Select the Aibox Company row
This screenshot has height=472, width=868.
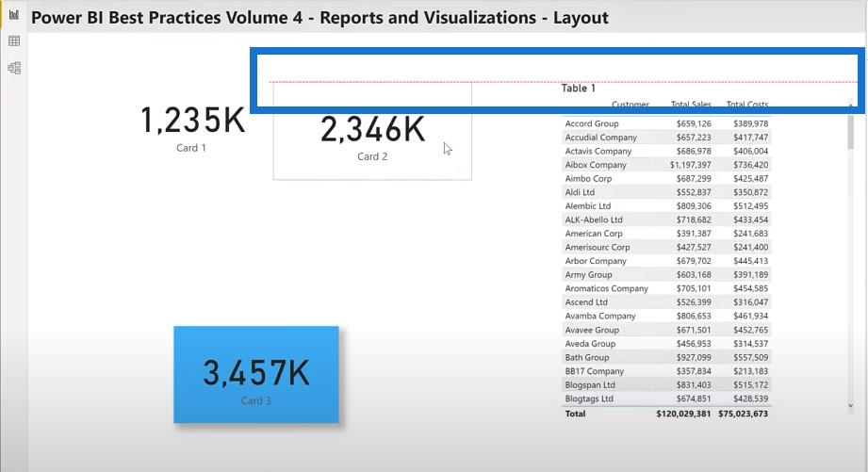(x=666, y=165)
